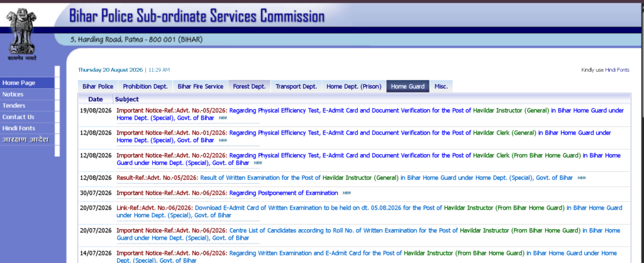The image size is (644, 263).
Task: Go to Notices in the sidebar
Action: click(x=27, y=94)
